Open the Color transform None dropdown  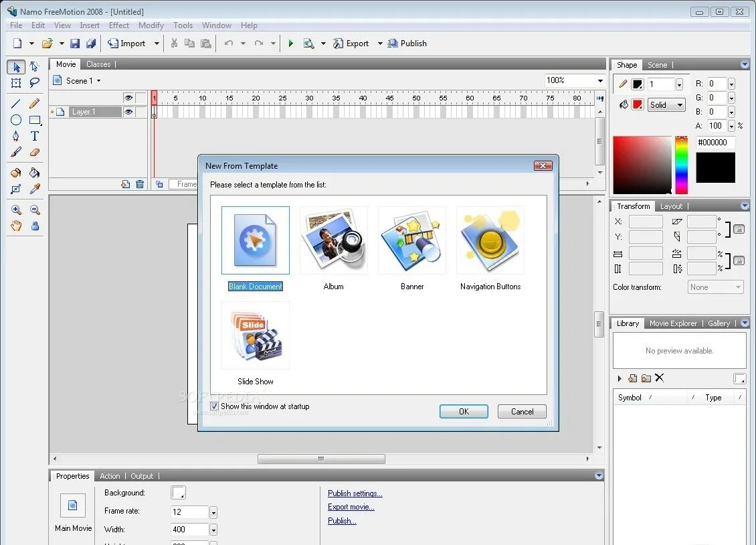[716, 287]
